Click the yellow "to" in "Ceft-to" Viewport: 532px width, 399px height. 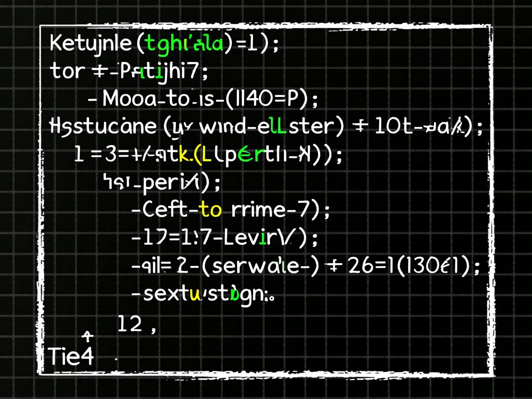[x=212, y=210]
